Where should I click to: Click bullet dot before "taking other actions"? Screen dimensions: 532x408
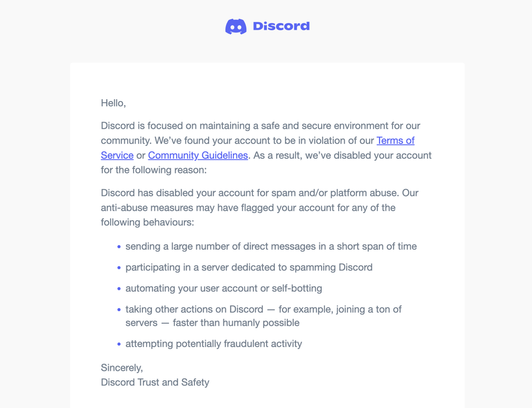(119, 309)
